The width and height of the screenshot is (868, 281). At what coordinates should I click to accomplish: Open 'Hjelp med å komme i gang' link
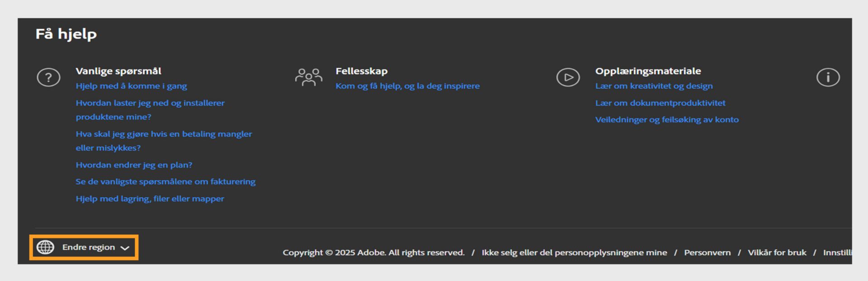[131, 86]
